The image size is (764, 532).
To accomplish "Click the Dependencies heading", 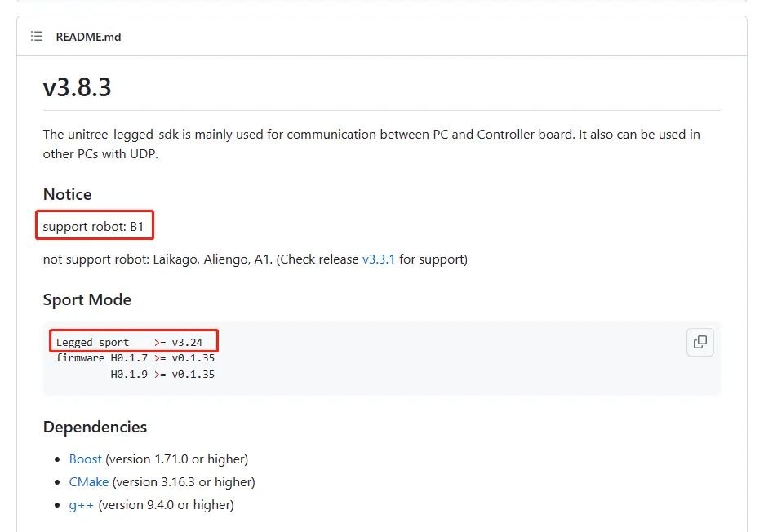I will click(x=95, y=427).
